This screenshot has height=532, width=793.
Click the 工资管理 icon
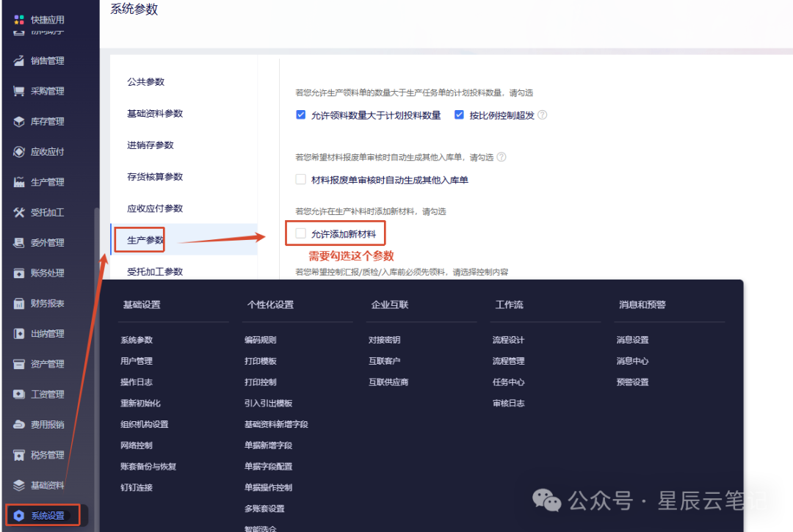tap(18, 394)
